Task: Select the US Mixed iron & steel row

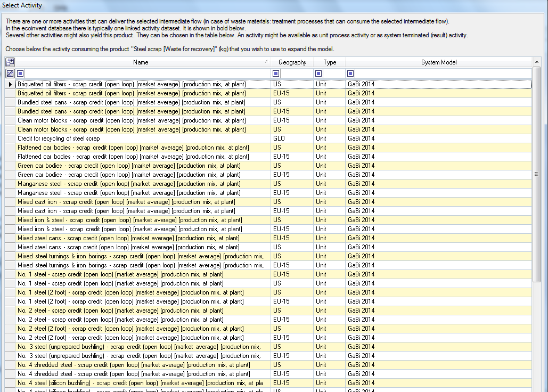Action: 268,220
